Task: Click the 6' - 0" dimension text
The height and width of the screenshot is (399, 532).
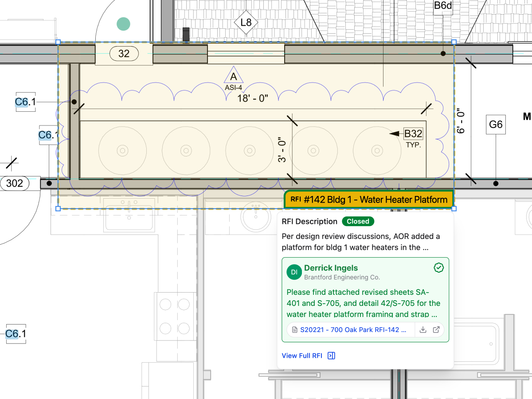Action: pyautogui.click(x=461, y=121)
